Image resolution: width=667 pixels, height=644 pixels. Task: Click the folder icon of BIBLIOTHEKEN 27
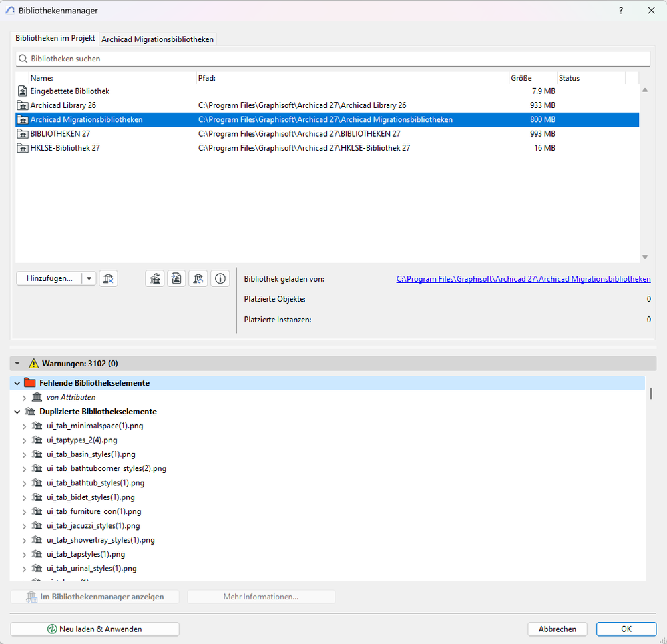coord(23,134)
